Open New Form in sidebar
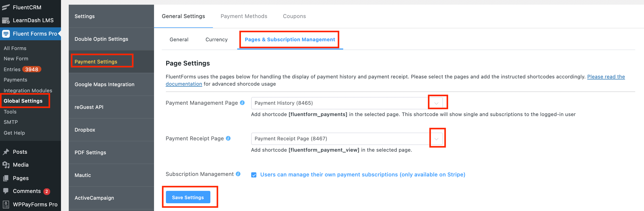Screen dimensions: 644x211 16,59
